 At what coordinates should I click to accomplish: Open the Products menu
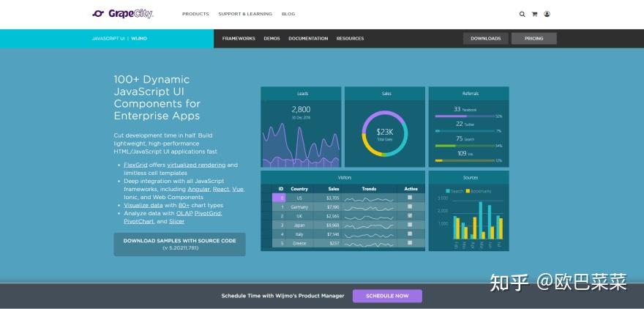click(195, 14)
